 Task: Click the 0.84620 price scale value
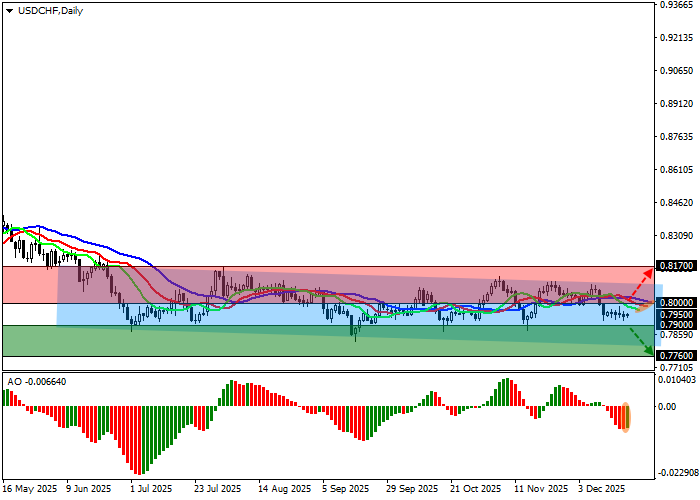click(x=677, y=203)
